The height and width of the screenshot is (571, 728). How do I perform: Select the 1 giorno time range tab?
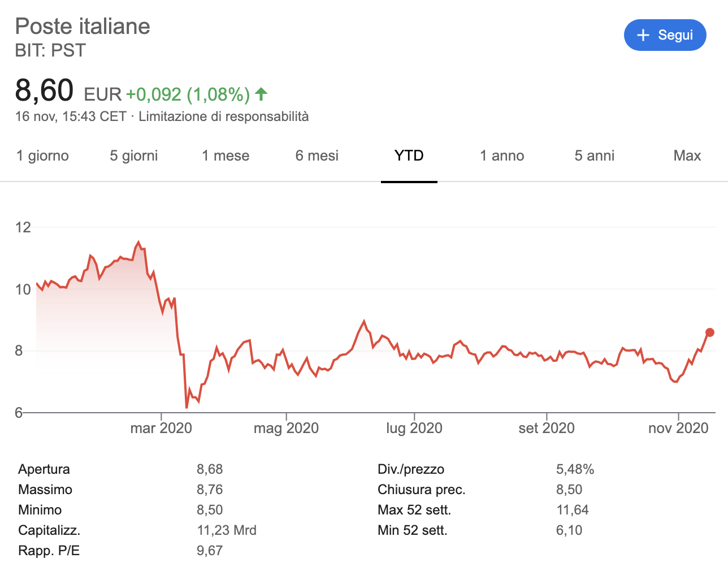click(42, 155)
